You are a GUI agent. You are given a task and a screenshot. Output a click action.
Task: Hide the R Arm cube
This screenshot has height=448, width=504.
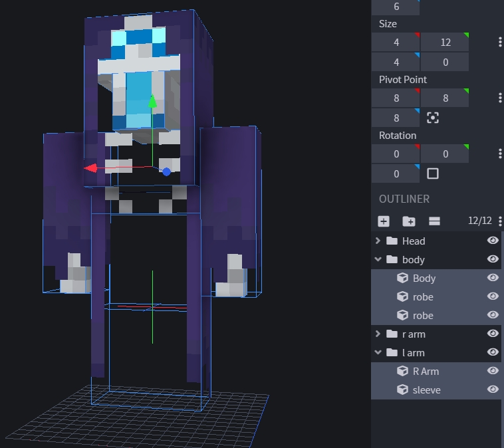(x=493, y=371)
